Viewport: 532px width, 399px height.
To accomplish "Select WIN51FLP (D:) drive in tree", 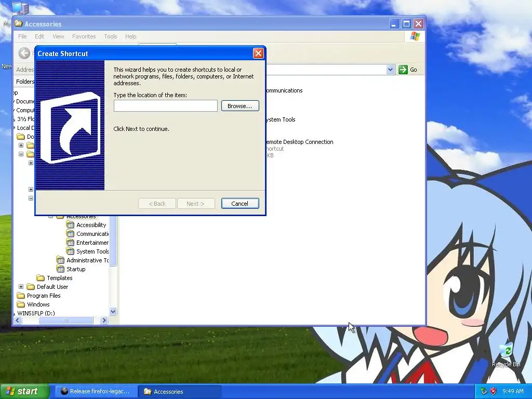I will tap(36, 313).
